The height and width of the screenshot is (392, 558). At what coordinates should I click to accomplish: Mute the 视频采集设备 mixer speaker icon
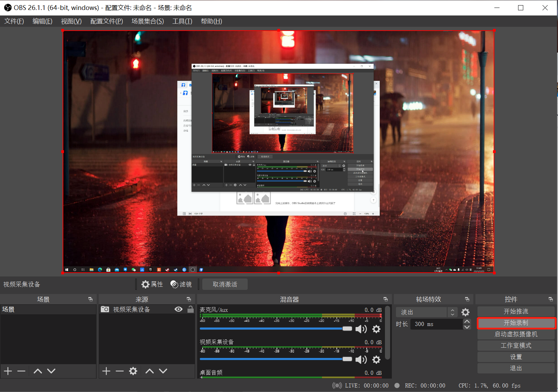click(361, 360)
